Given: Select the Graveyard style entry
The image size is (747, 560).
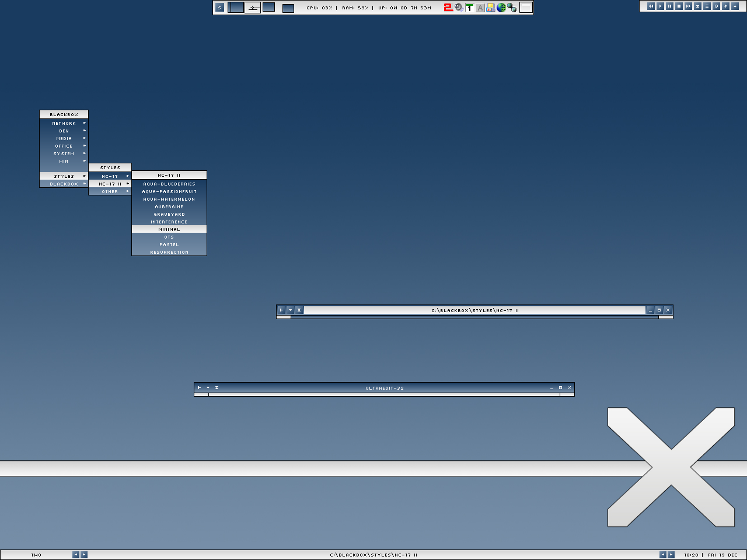Looking at the screenshot, I should [169, 215].
